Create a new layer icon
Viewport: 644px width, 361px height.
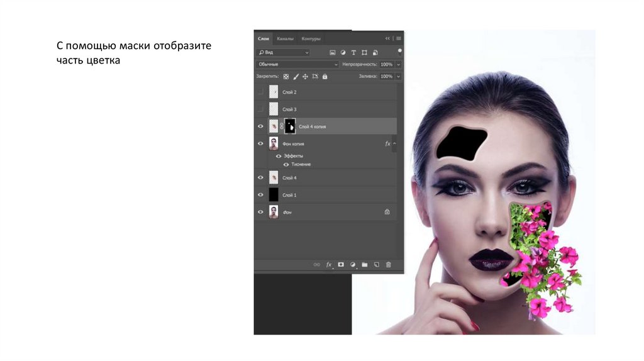376,265
